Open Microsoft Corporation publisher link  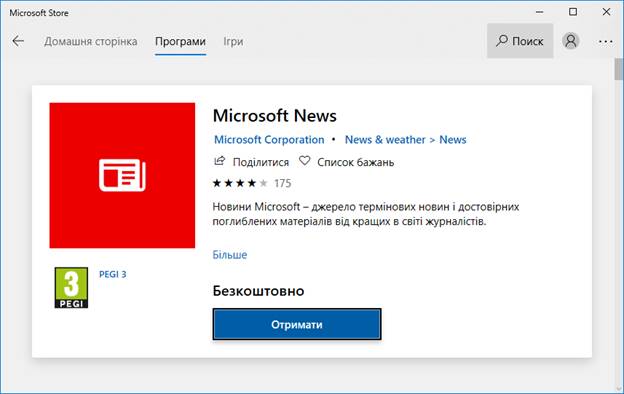coord(269,140)
